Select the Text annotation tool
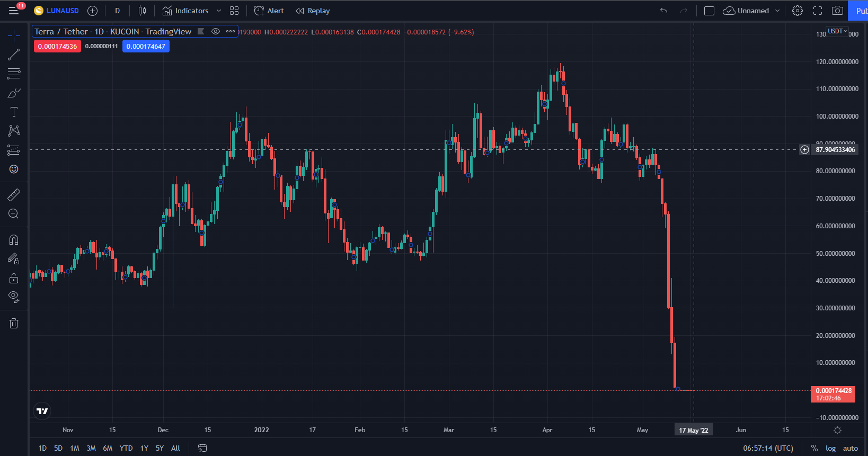 click(x=14, y=112)
